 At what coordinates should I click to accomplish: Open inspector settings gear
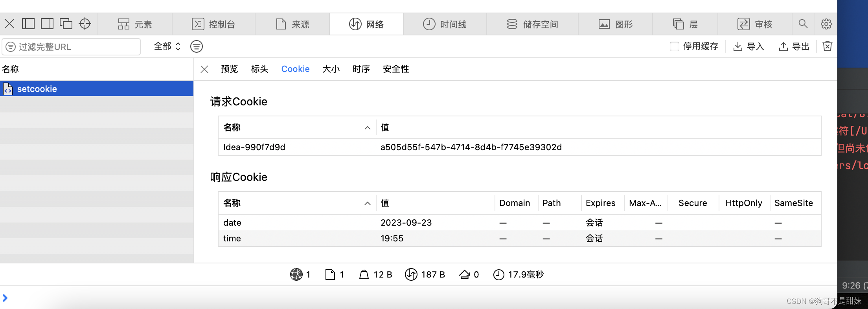[826, 24]
